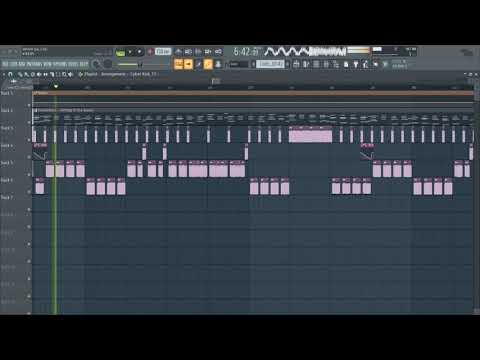480x360 pixels.
Task: Open the OPTIONS menu
Action: click(x=59, y=64)
